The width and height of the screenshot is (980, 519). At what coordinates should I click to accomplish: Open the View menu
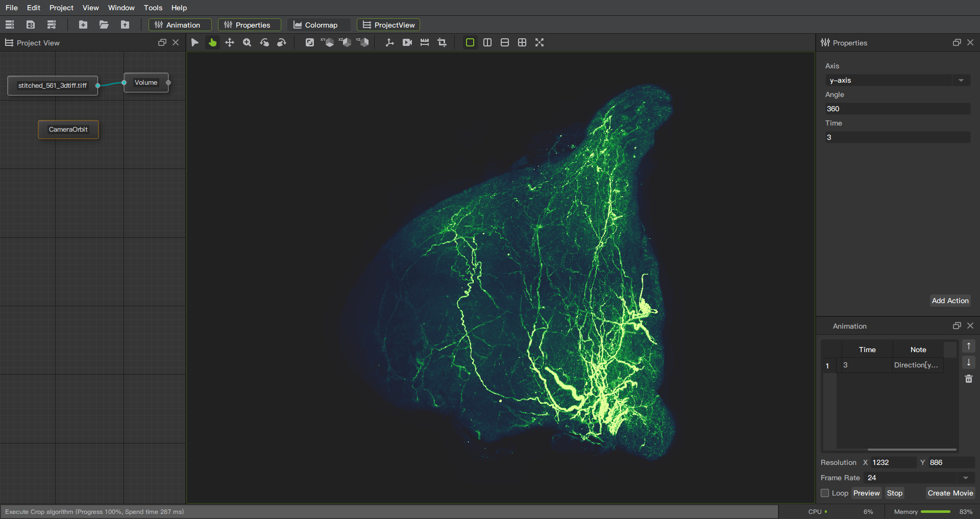[91, 8]
